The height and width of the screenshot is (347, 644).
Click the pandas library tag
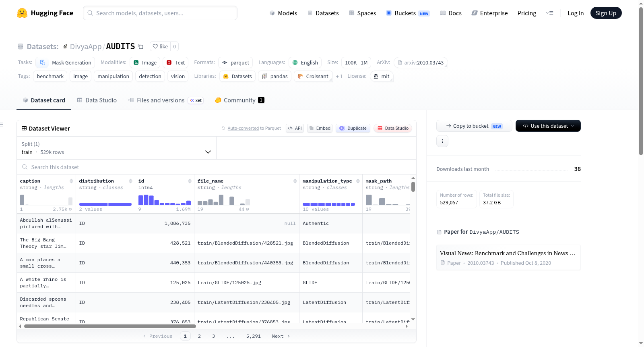pos(275,76)
